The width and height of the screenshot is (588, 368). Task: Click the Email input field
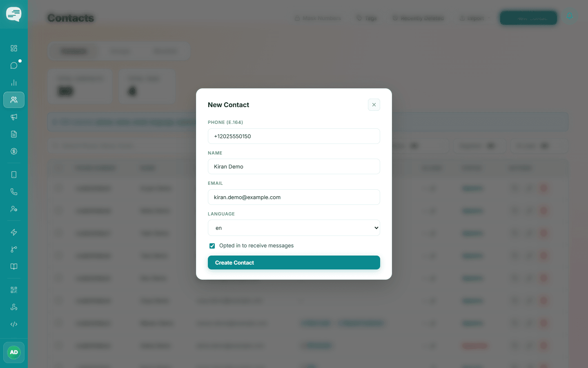tap(294, 197)
